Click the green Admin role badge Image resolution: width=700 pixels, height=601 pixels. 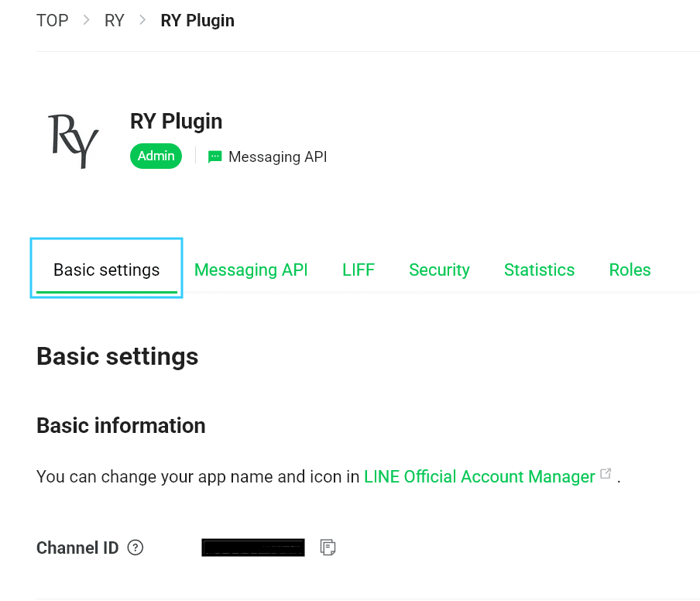point(156,156)
